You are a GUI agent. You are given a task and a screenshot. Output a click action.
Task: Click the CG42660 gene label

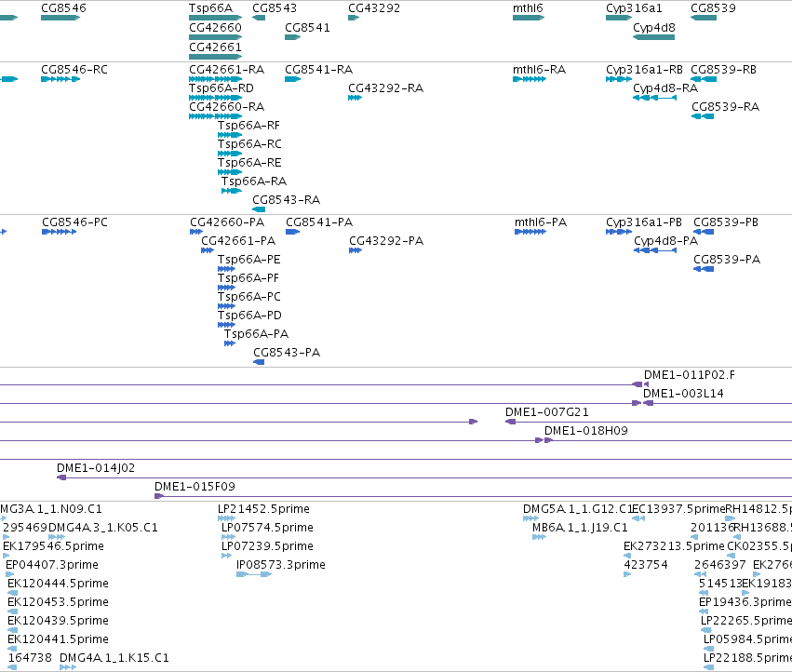(215, 27)
